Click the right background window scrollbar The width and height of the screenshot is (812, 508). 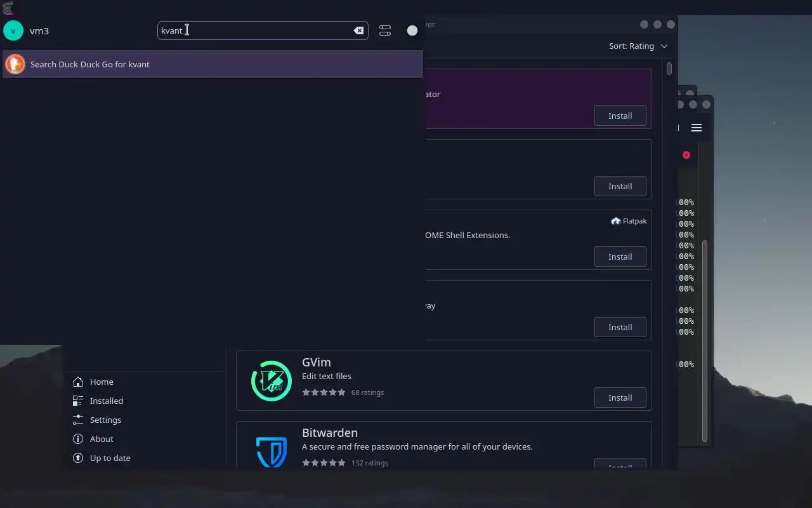pos(705,341)
